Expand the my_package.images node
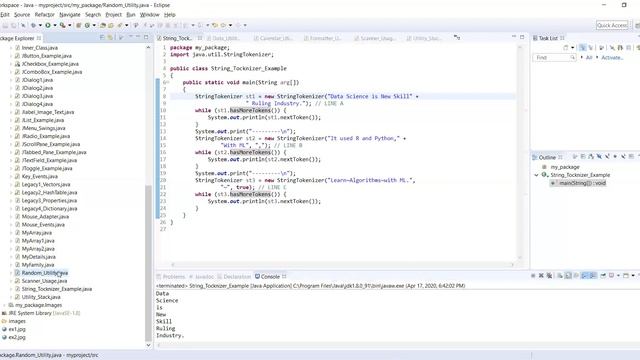Image resolution: width=640 pixels, height=360 pixels. pos(4,305)
